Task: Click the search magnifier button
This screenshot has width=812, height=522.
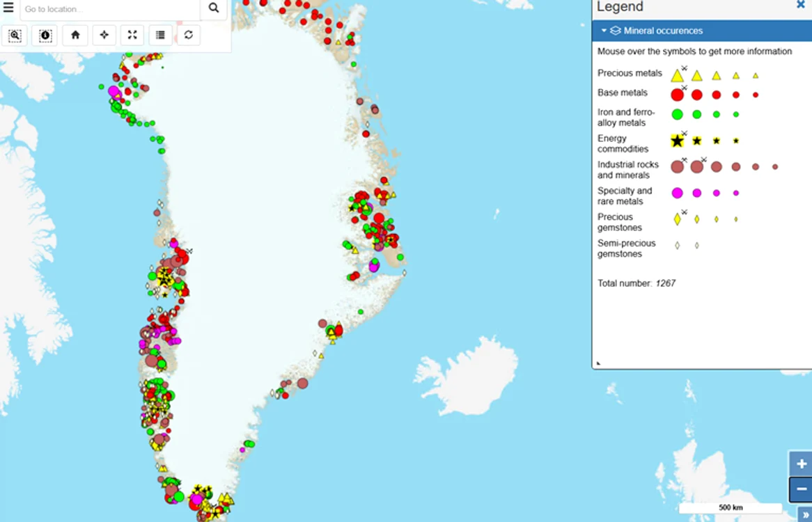Action: coord(213,8)
